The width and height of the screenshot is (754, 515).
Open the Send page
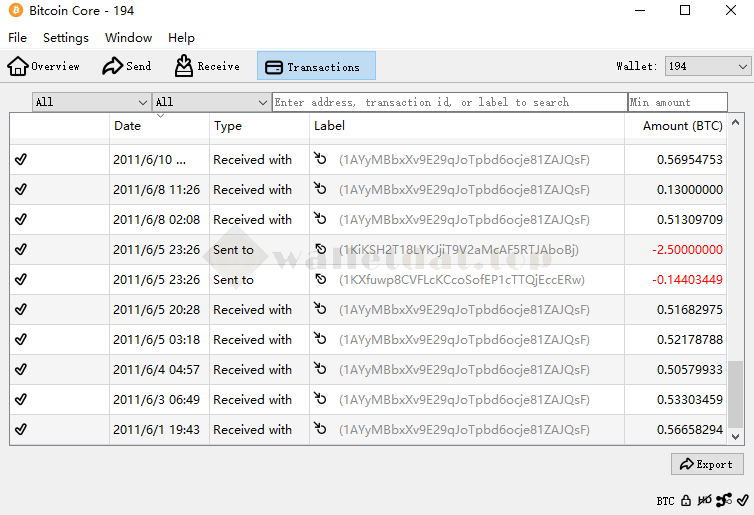pos(127,66)
